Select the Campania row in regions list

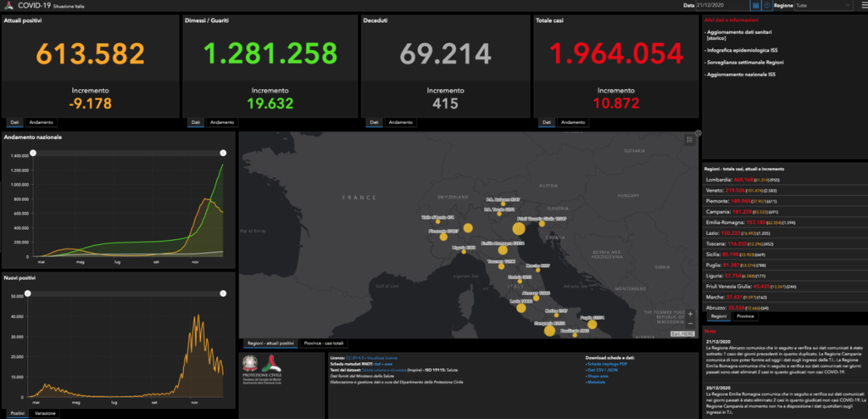783,211
